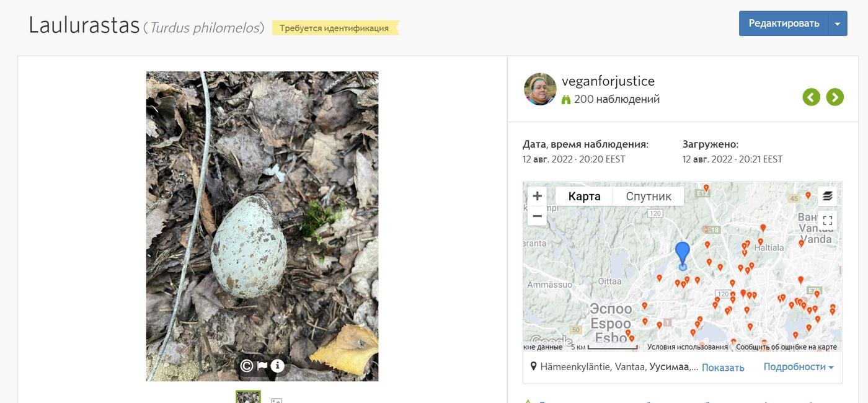Open map layers icon
Viewport: 868px width, 403px height.
(827, 197)
